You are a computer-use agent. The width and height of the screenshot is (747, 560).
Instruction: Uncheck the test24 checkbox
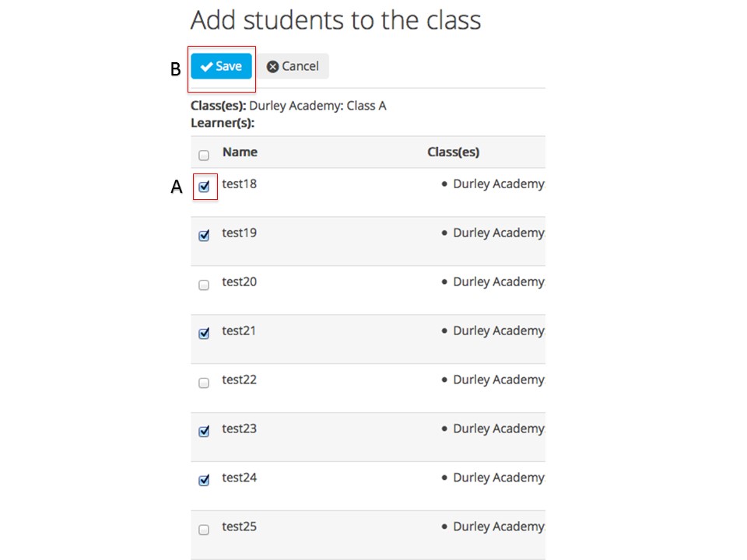(204, 480)
